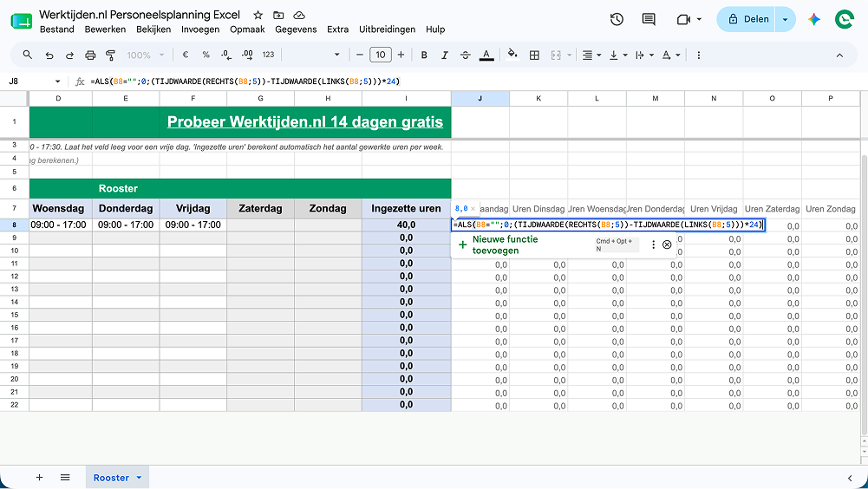
Task: Show more toolbar options
Action: 699,55
